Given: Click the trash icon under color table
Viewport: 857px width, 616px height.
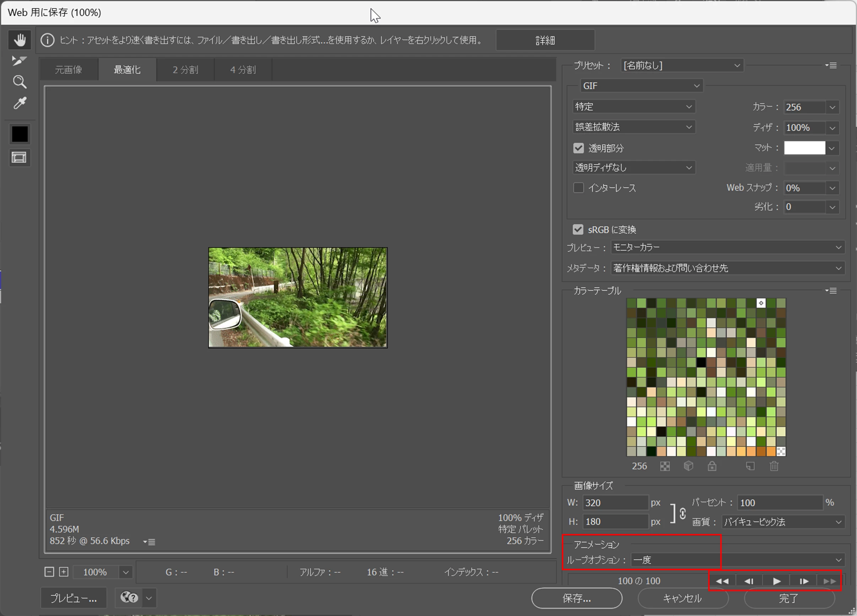Looking at the screenshot, I should (774, 466).
